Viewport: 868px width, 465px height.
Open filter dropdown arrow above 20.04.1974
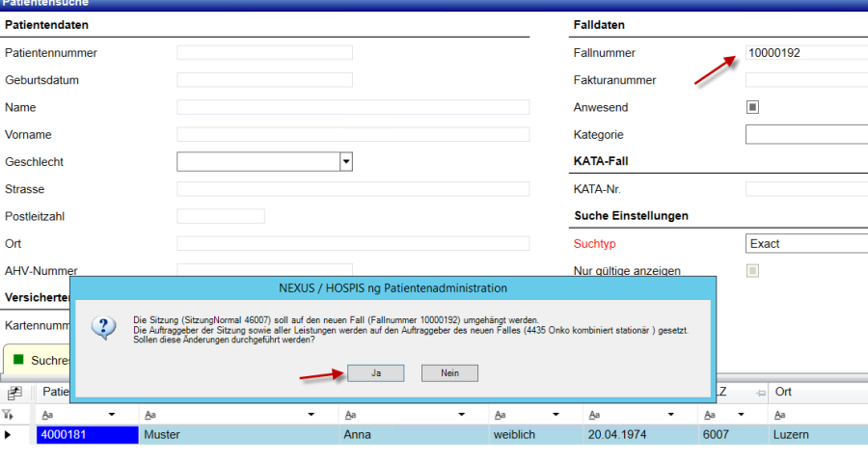click(x=671, y=415)
